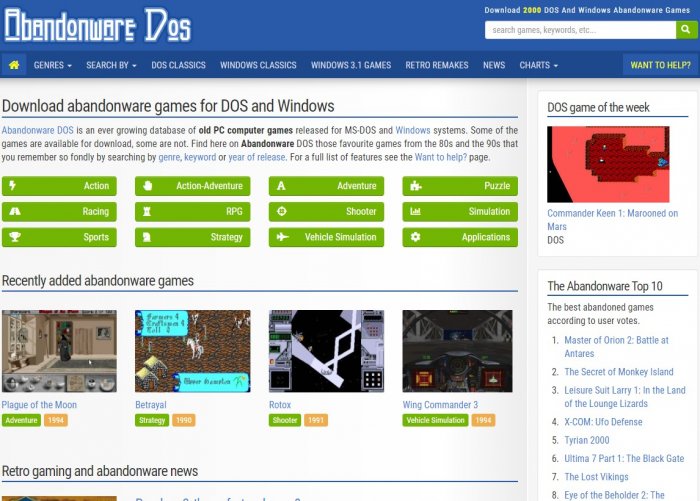Click the Want To Help? menu button

pos(660,65)
